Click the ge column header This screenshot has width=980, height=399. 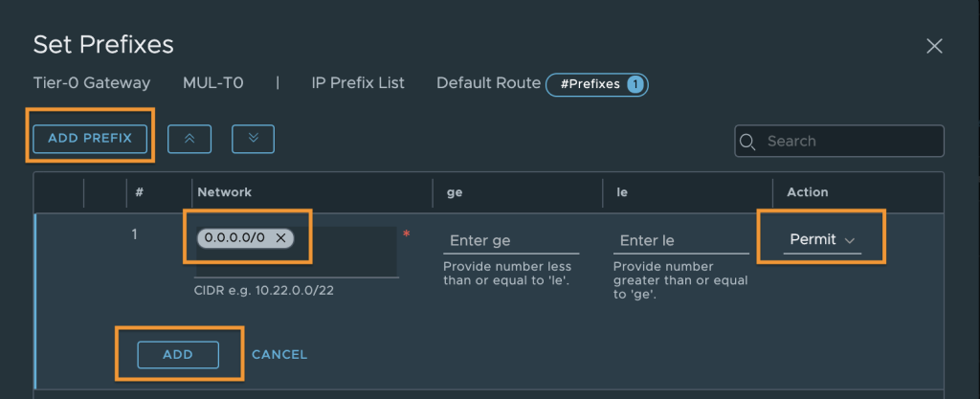click(x=455, y=192)
